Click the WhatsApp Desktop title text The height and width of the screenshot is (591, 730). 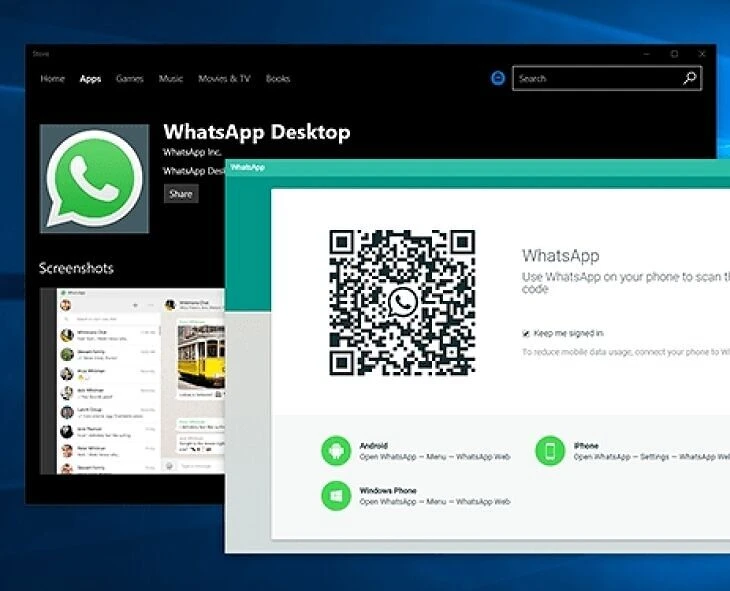tap(257, 132)
